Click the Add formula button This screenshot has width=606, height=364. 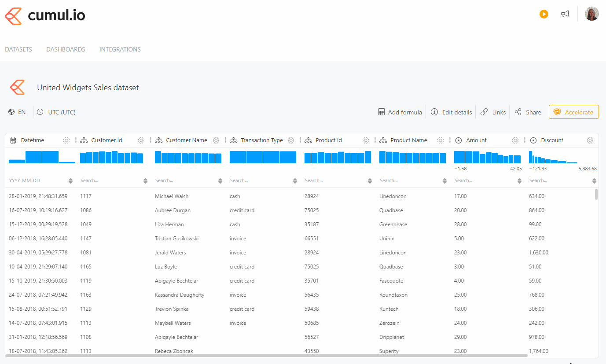click(400, 112)
